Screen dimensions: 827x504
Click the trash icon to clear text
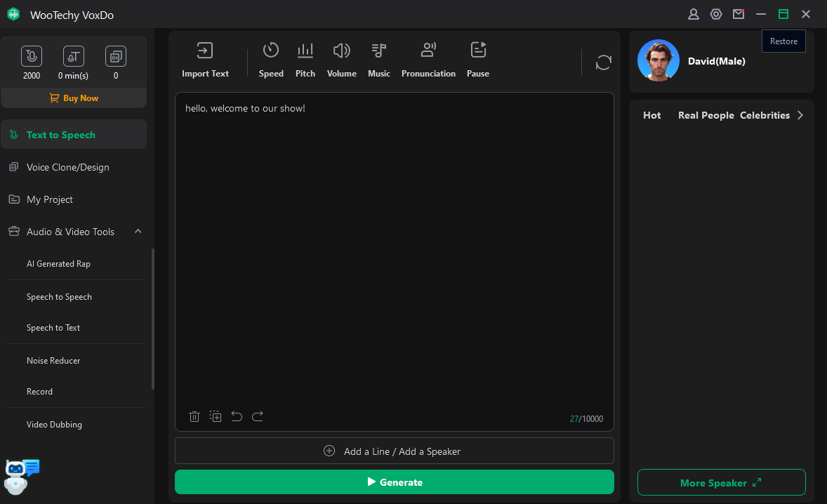(x=194, y=416)
